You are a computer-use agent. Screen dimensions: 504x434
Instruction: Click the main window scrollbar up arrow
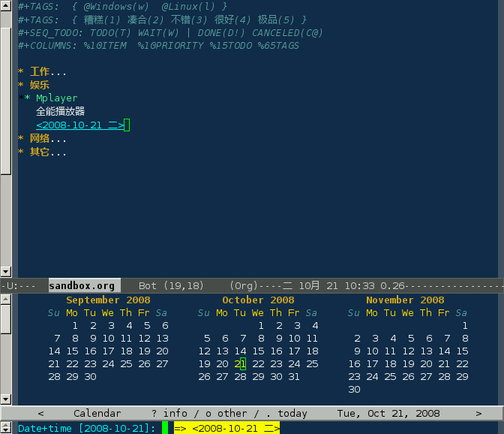6,6
